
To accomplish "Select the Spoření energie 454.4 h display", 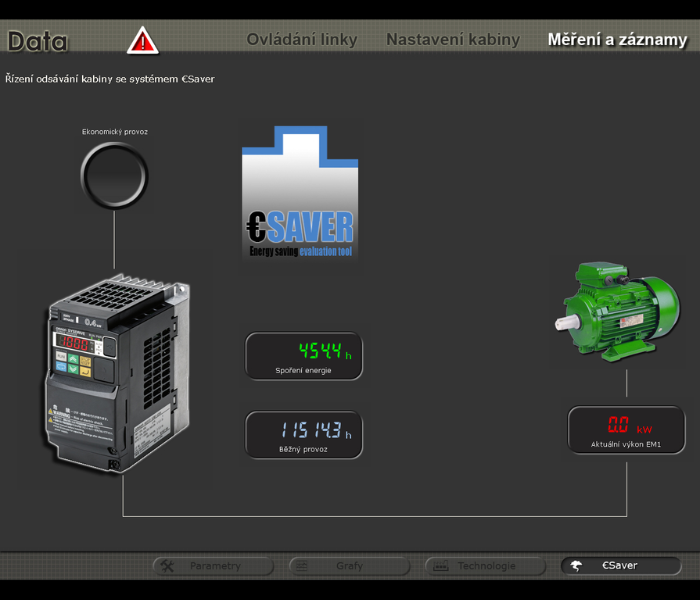I will pos(304,356).
